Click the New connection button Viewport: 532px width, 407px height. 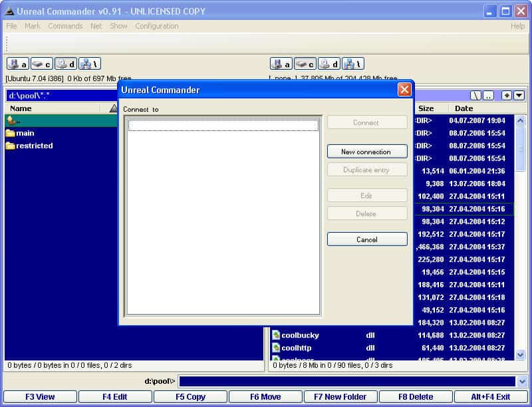tap(367, 152)
